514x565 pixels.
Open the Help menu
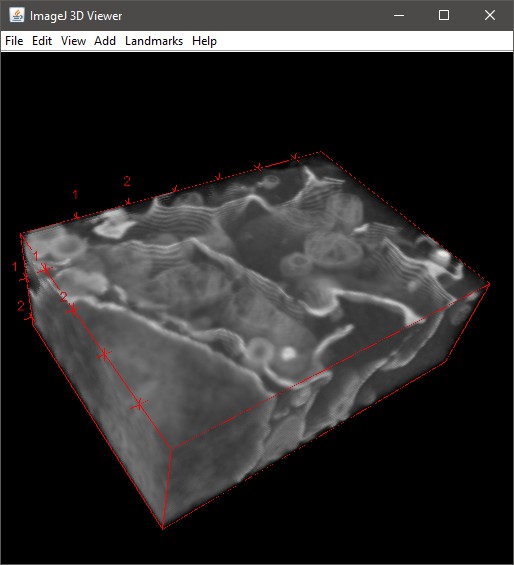point(204,41)
